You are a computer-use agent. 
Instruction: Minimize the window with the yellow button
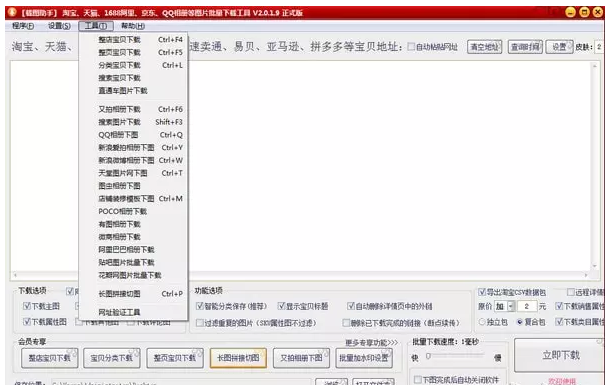point(570,12)
